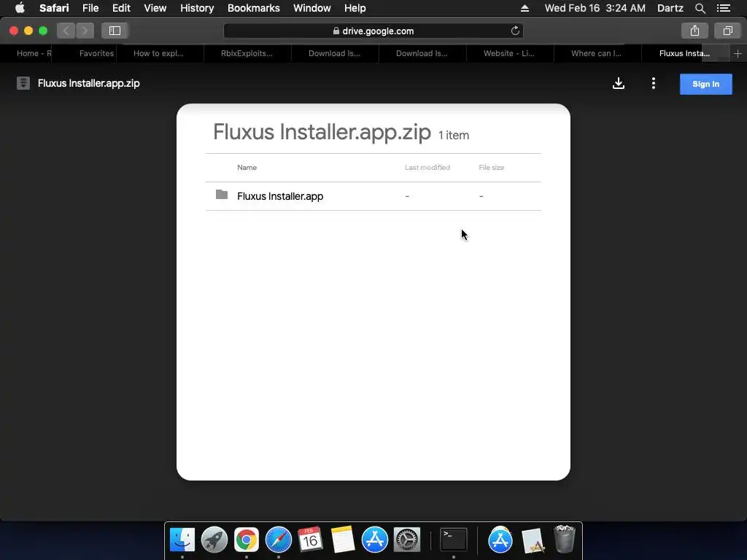Open Finder from the Dock
The image size is (747, 560).
pyautogui.click(x=182, y=540)
